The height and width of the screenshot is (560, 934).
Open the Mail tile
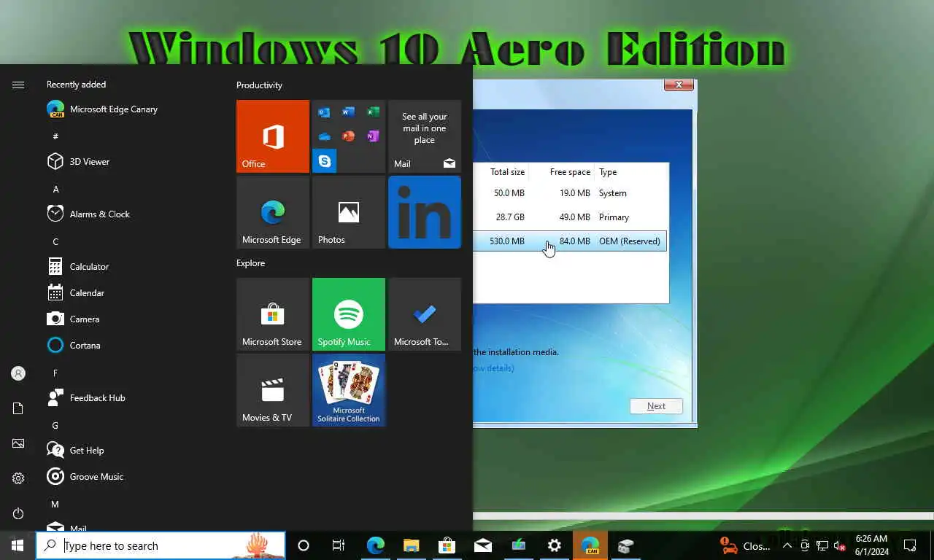pos(425,136)
